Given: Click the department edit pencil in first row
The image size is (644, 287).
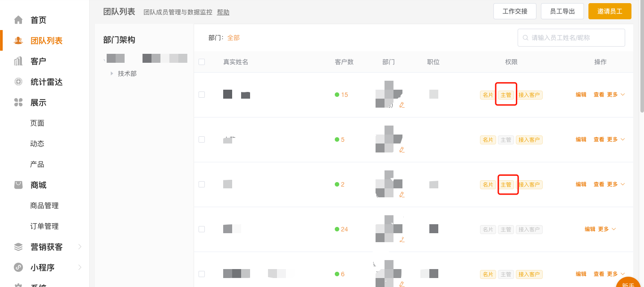Looking at the screenshot, I should click(x=402, y=105).
